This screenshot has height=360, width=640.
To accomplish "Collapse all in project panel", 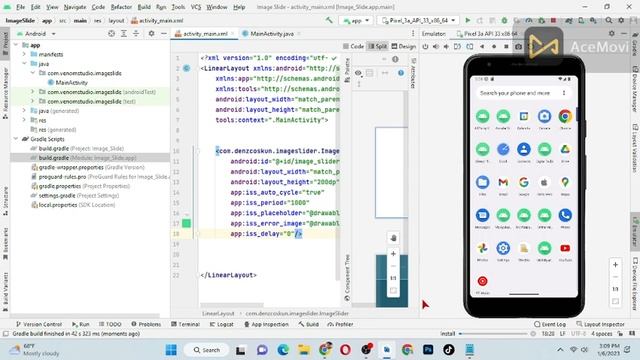I will [136, 33].
